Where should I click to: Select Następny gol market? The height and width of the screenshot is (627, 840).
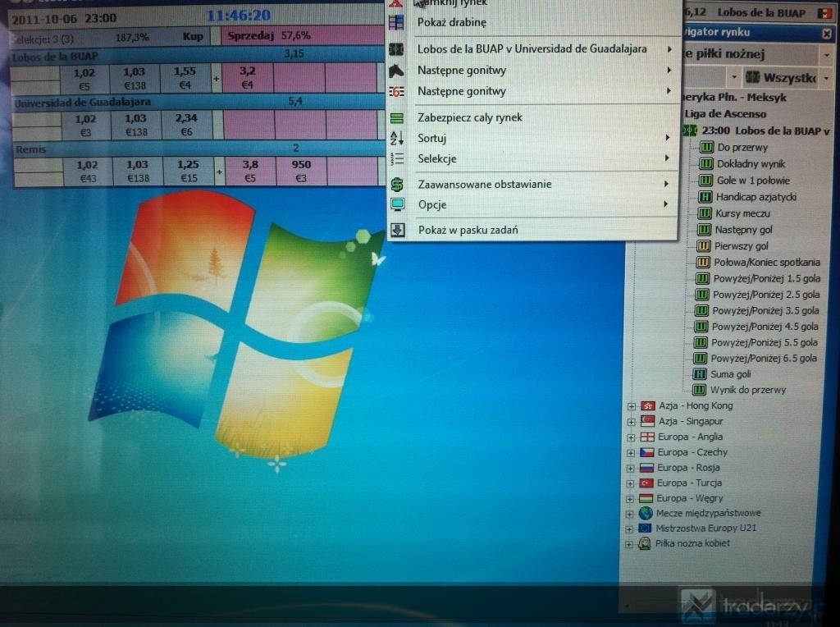(x=743, y=229)
